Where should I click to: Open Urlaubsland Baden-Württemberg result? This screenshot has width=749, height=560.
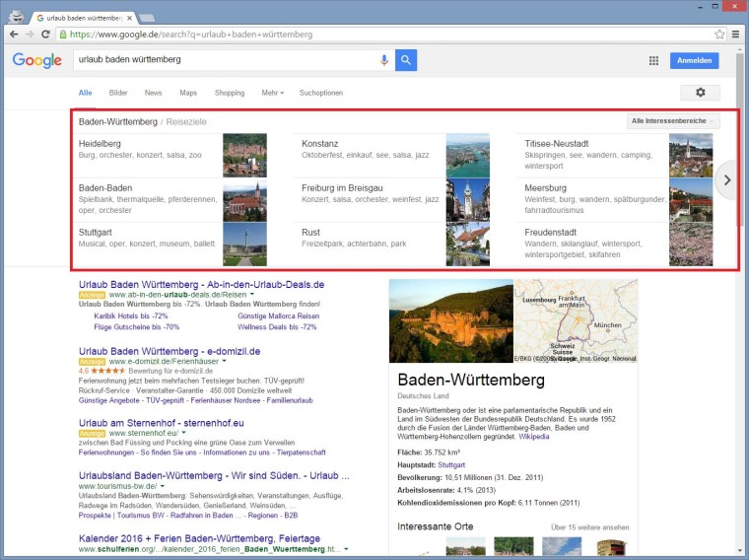[x=214, y=475]
